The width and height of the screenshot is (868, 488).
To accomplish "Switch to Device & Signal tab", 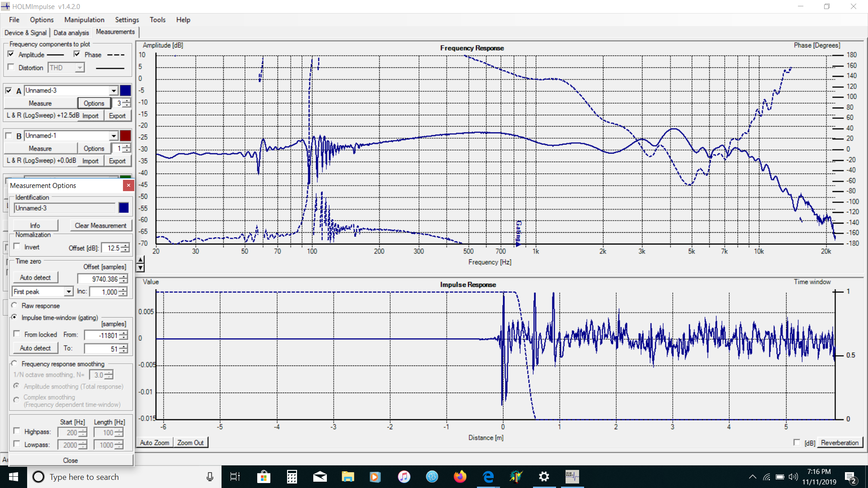I will coord(25,33).
